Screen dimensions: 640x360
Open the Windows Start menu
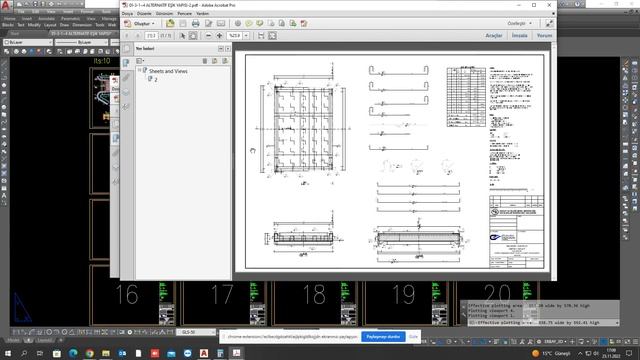(7, 353)
